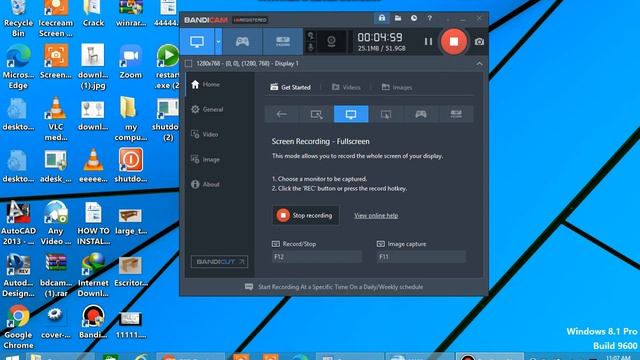Select game recording mode in Get Started
The width and height of the screenshot is (640, 360).
tap(421, 114)
